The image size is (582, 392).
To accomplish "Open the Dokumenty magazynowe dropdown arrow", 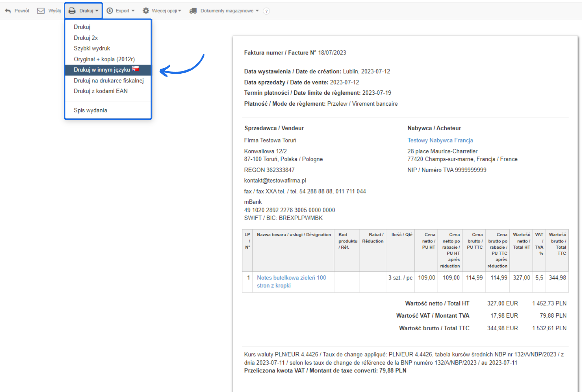I will 257,11.
